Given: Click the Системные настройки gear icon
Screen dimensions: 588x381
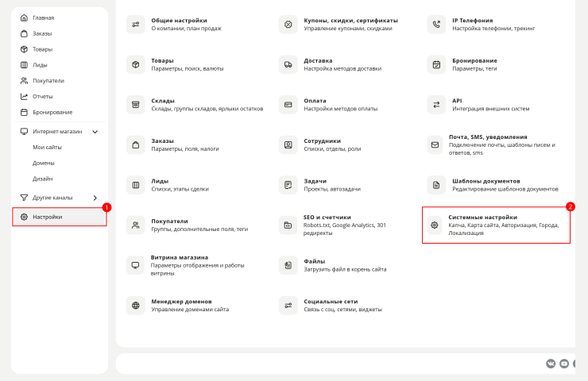Looking at the screenshot, I should (x=435, y=225).
